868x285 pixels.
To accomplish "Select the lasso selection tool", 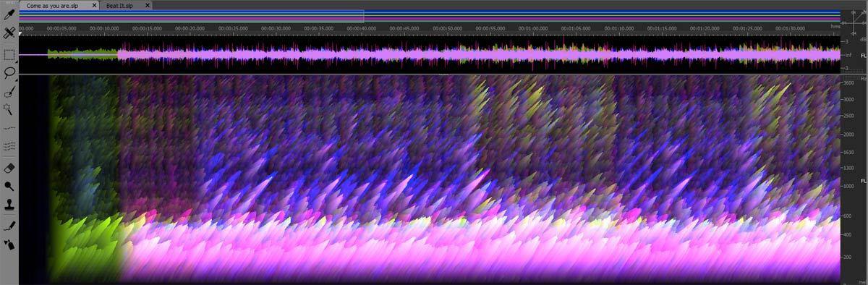I will coord(9,72).
